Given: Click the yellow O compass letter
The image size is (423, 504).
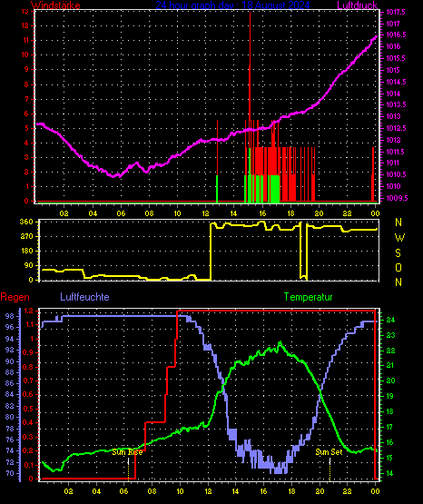Looking at the screenshot, I should [398, 267].
